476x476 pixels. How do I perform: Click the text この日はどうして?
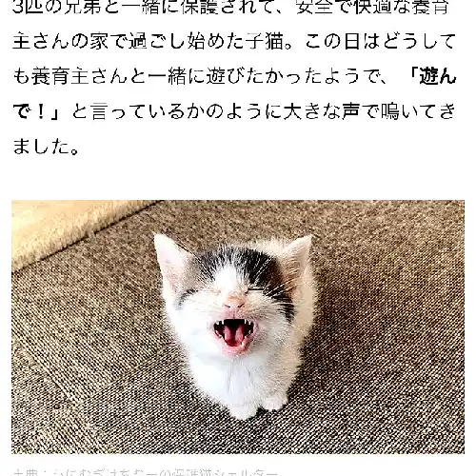pos(380,42)
